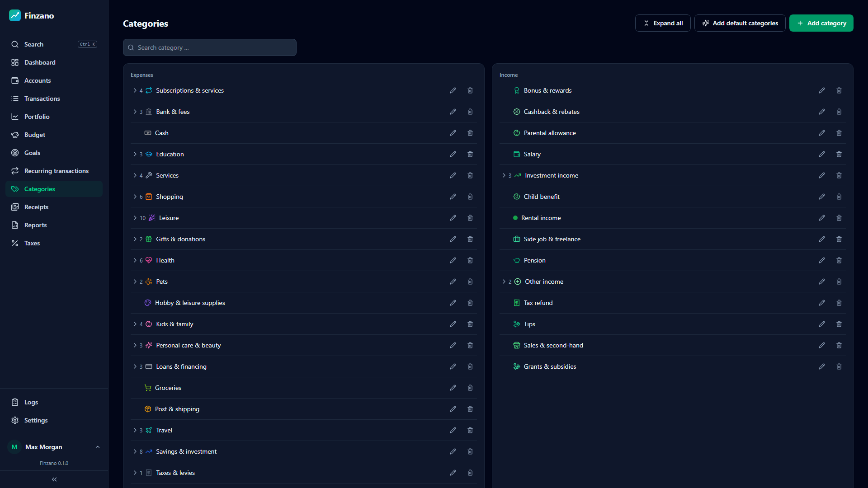Expand Investment income subcategories
Image resolution: width=868 pixels, height=488 pixels.
(x=504, y=175)
